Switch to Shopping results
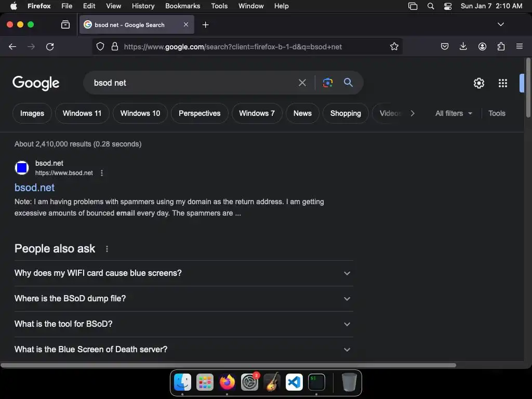The height and width of the screenshot is (399, 532). 345,113
